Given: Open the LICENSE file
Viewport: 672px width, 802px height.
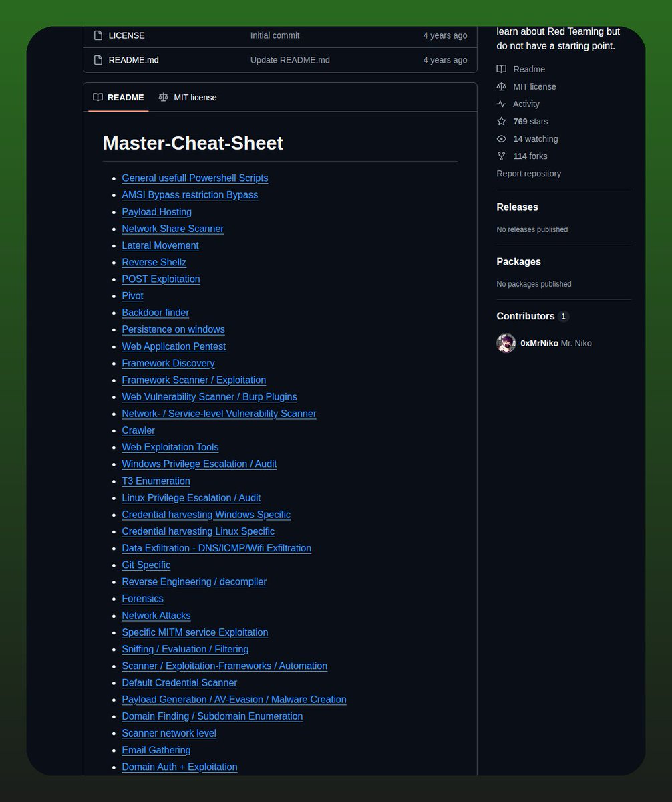Looking at the screenshot, I should click(x=126, y=35).
